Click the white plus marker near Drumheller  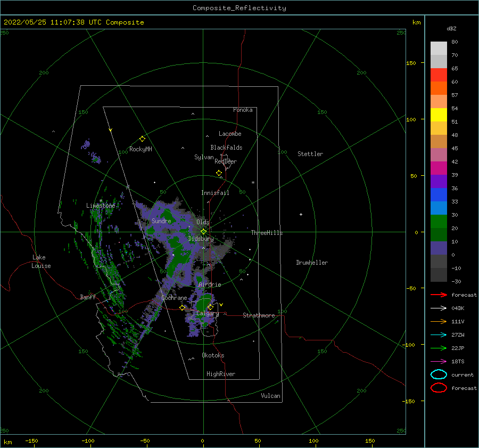click(x=301, y=214)
